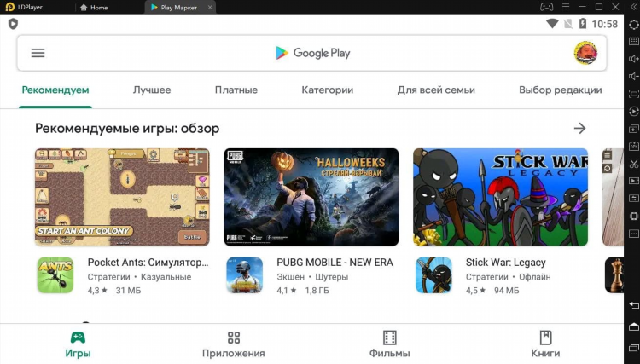This screenshot has width=640, height=364.
Task: Select the Play Маркет tab
Action: 178,8
